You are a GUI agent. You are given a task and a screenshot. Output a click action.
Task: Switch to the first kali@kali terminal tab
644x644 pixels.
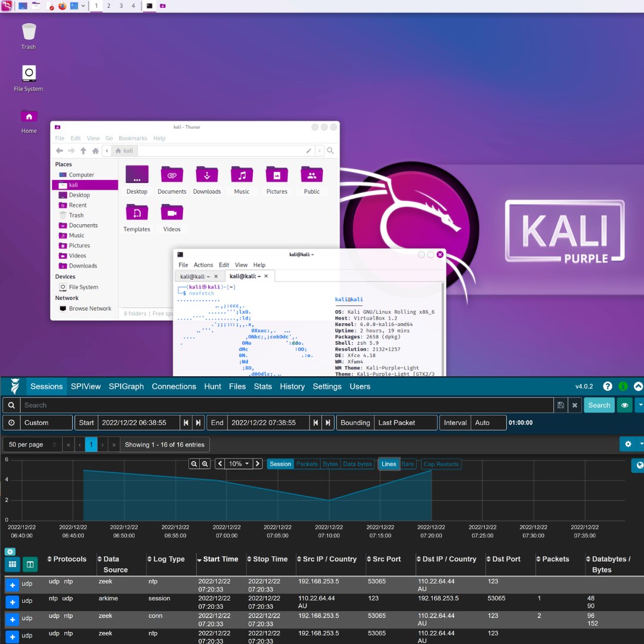tap(195, 277)
